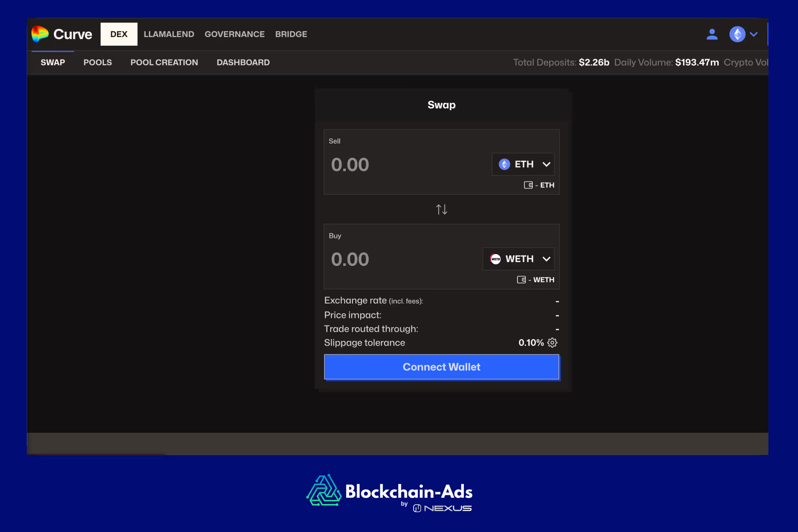Click the Sell amount input field
The image size is (798, 532).
pyautogui.click(x=373, y=164)
